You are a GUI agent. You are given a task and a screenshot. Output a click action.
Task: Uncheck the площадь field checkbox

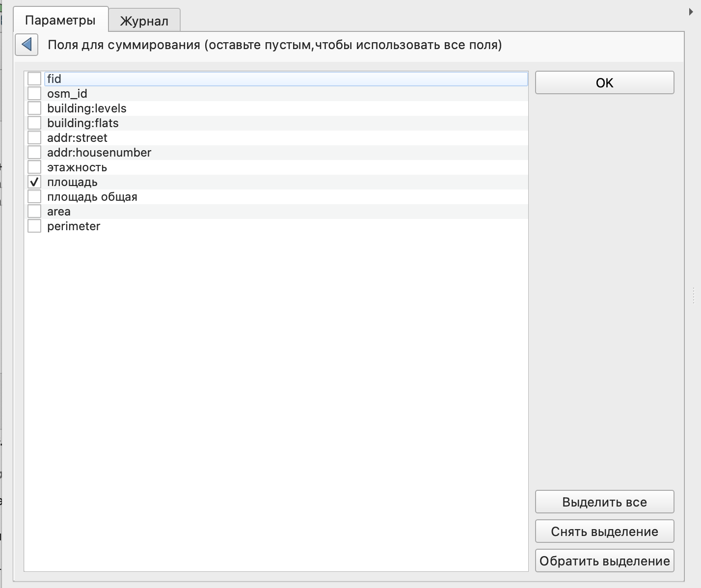[34, 182]
